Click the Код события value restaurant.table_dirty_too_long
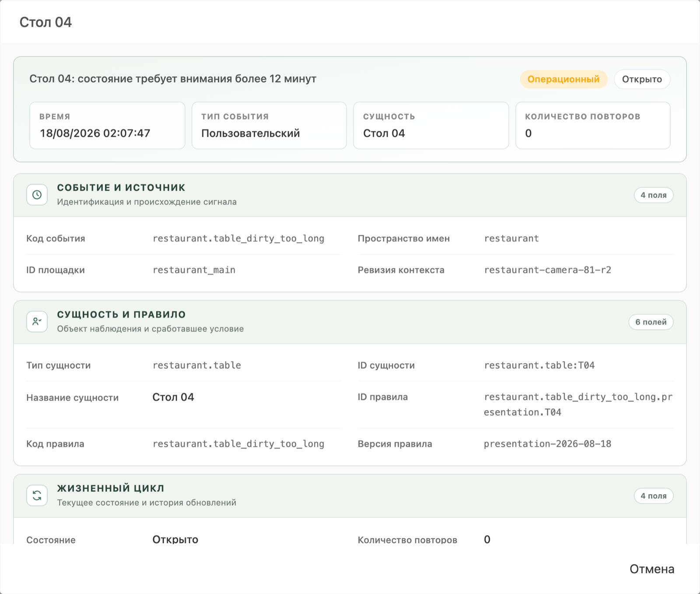 (238, 239)
